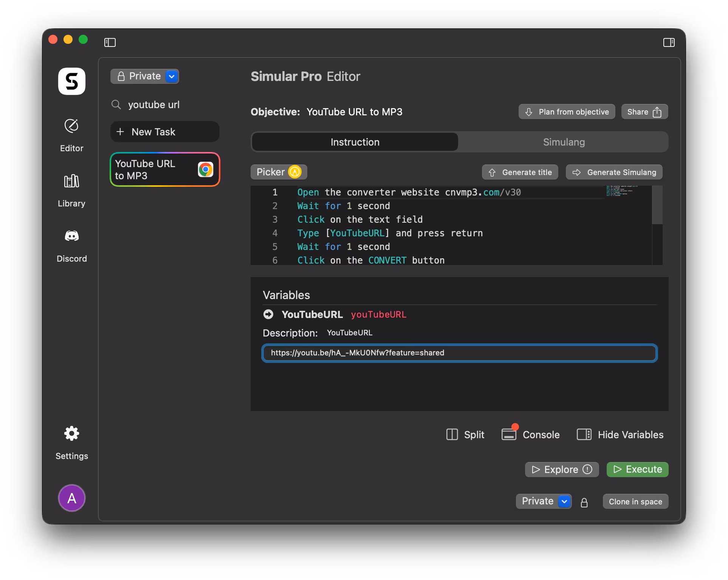Expand the bottom Private visibility dropdown
The height and width of the screenshot is (580, 728).
click(x=564, y=501)
